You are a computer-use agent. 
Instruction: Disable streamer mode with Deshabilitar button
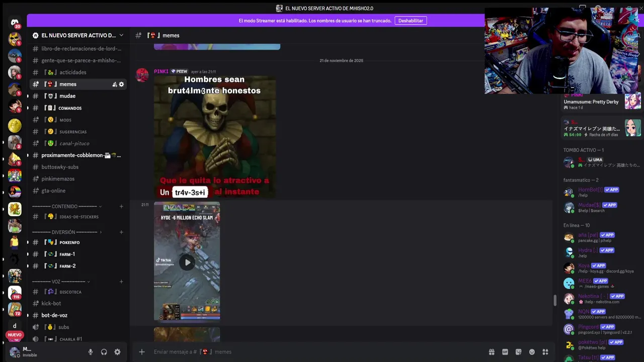pos(411,21)
